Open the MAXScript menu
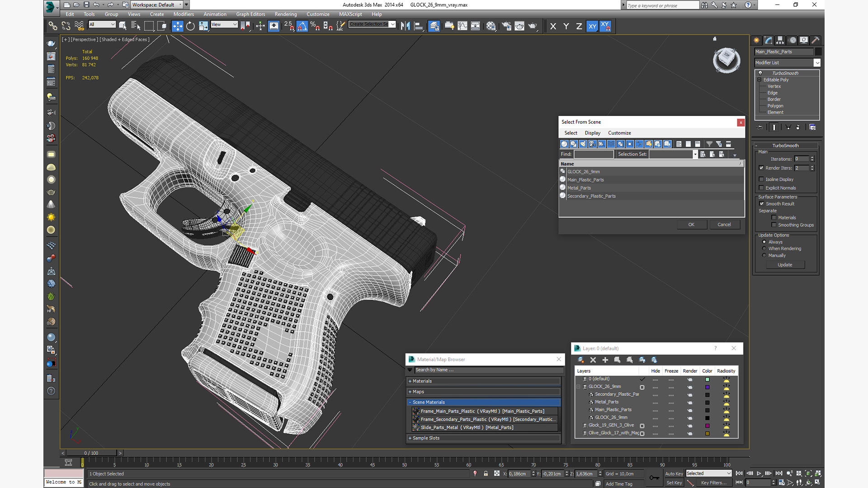This screenshot has height=488, width=868. point(350,14)
